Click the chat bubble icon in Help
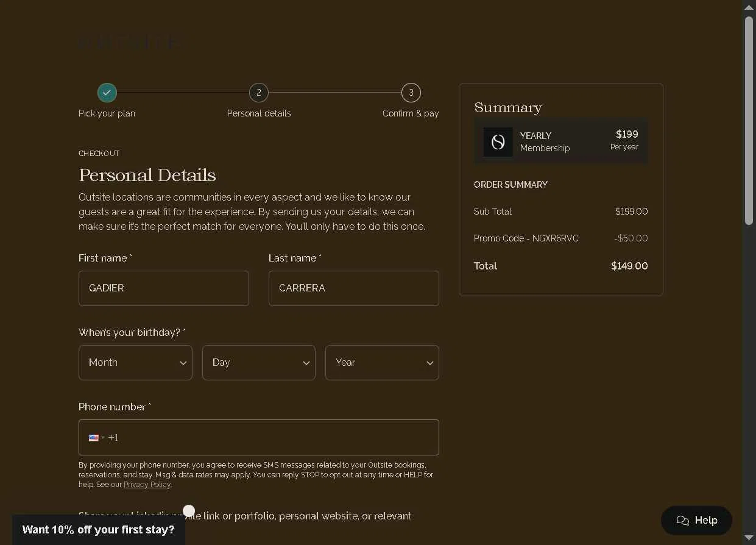The image size is (756, 545). point(683,521)
